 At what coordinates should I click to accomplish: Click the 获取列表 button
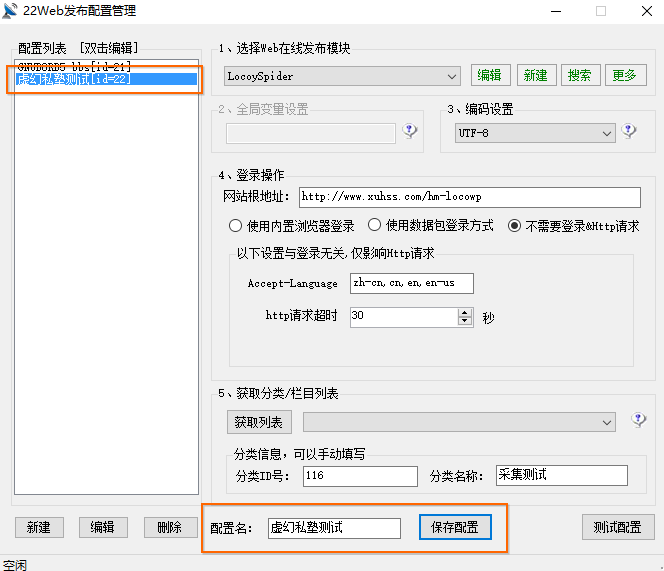point(259,423)
